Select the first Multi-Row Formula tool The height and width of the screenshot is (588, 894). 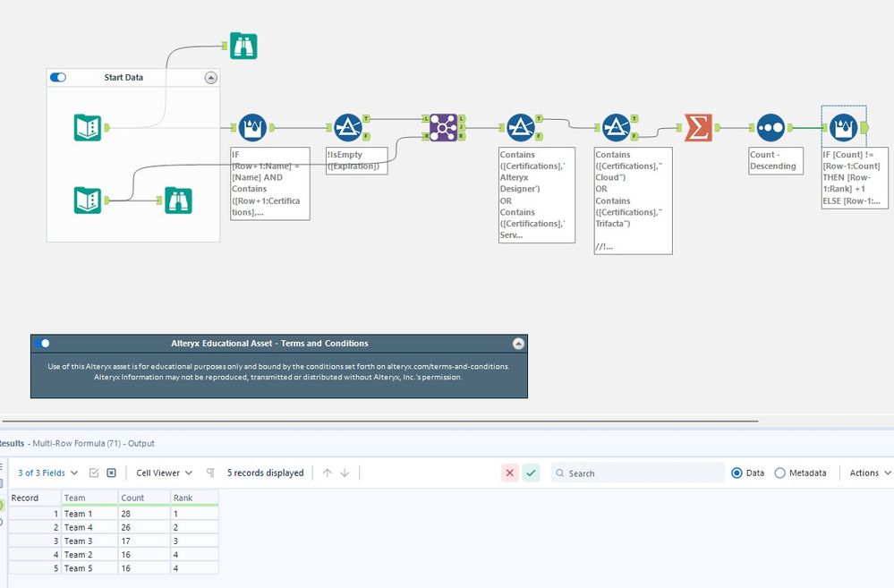(x=252, y=127)
